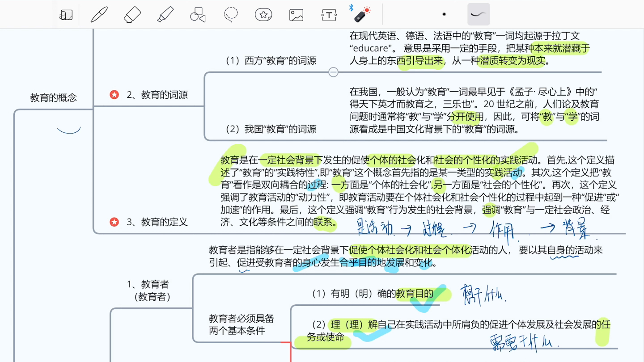The width and height of the screenshot is (644, 362).
Task: Select the 1、教育者 node
Action: [148, 290]
